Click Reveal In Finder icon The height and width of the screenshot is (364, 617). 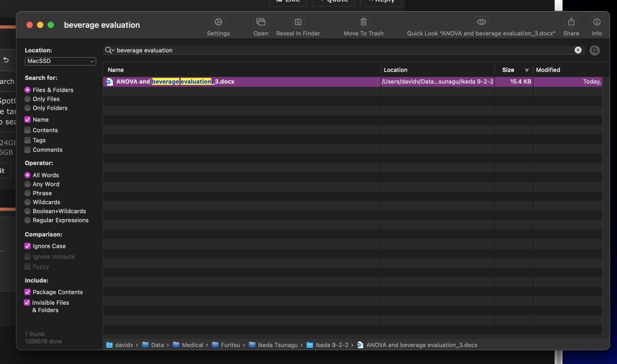pos(298,22)
